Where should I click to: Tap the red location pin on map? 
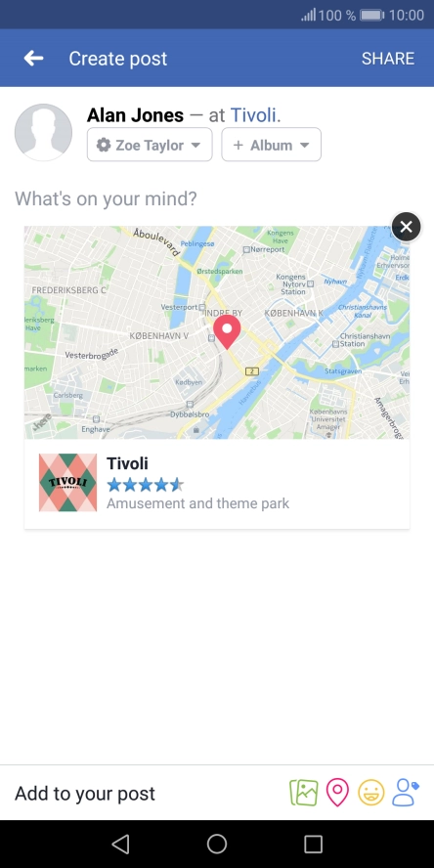[x=227, y=331]
